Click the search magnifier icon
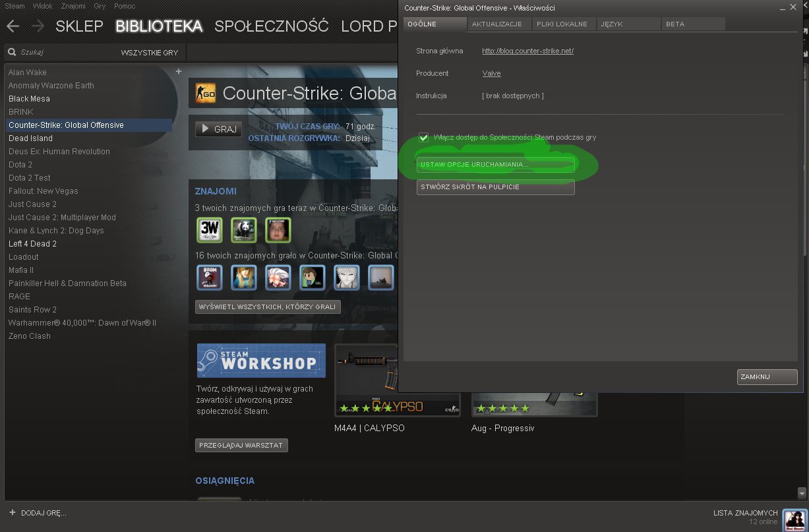809x532 pixels. point(11,52)
